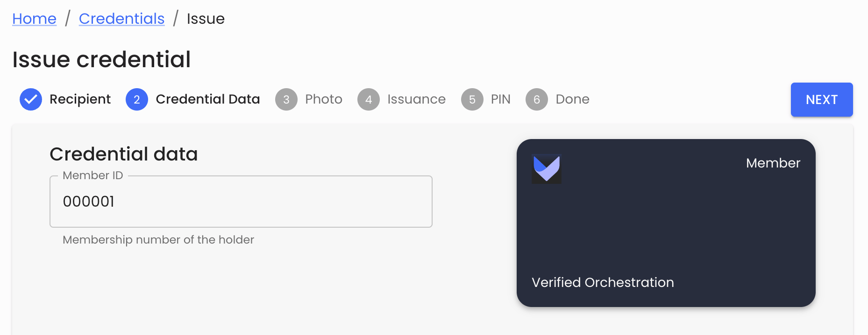The height and width of the screenshot is (335, 868).
Task: Go to the Issuance step
Action: [x=416, y=99]
